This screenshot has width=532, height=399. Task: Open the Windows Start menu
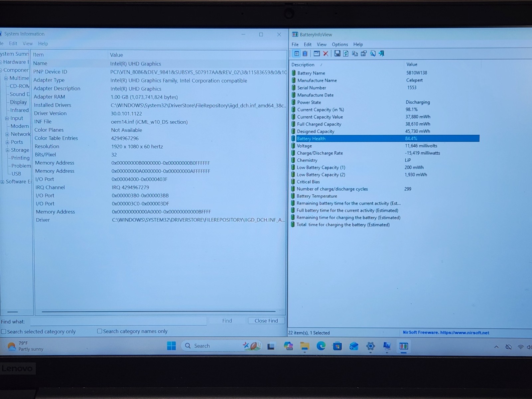coord(171,346)
